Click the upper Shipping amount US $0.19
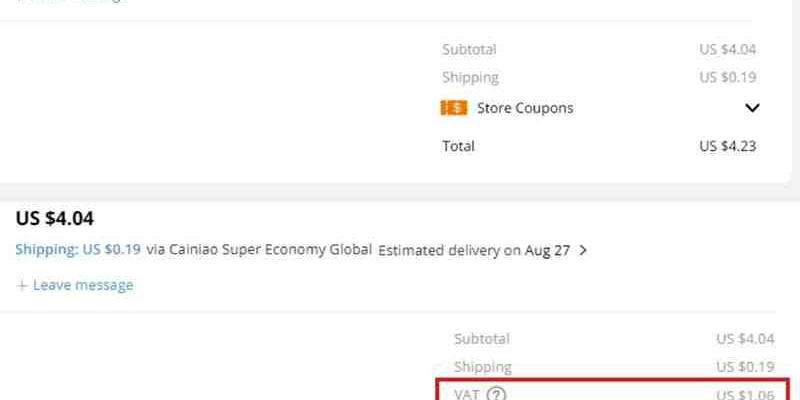Image resolution: width=800 pixels, height=400 pixels. tap(728, 78)
